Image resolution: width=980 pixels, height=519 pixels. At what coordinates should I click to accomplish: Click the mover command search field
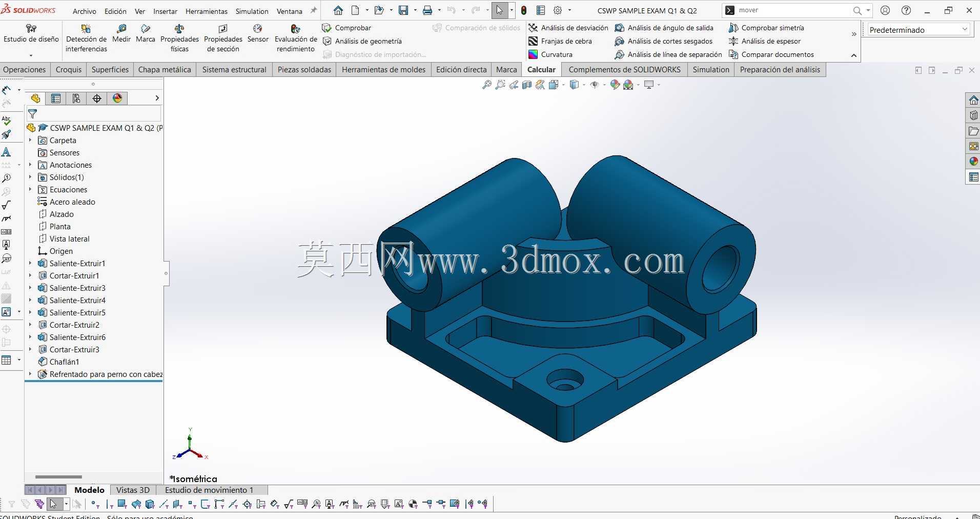794,10
